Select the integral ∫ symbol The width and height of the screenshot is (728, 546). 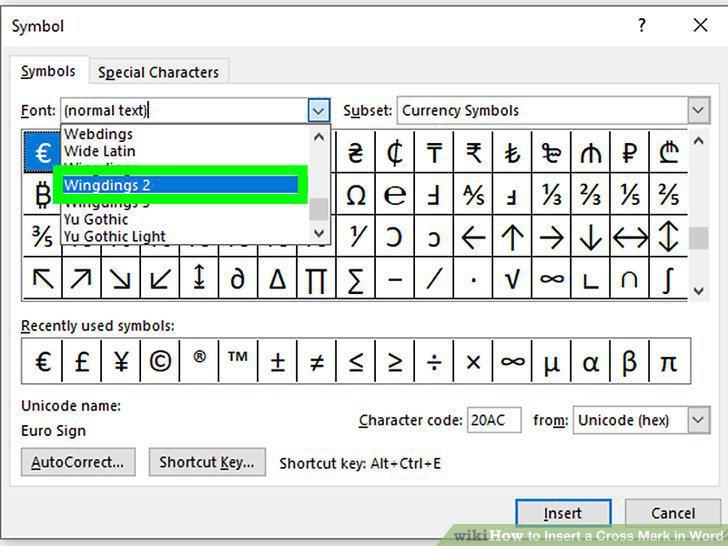[x=668, y=279]
